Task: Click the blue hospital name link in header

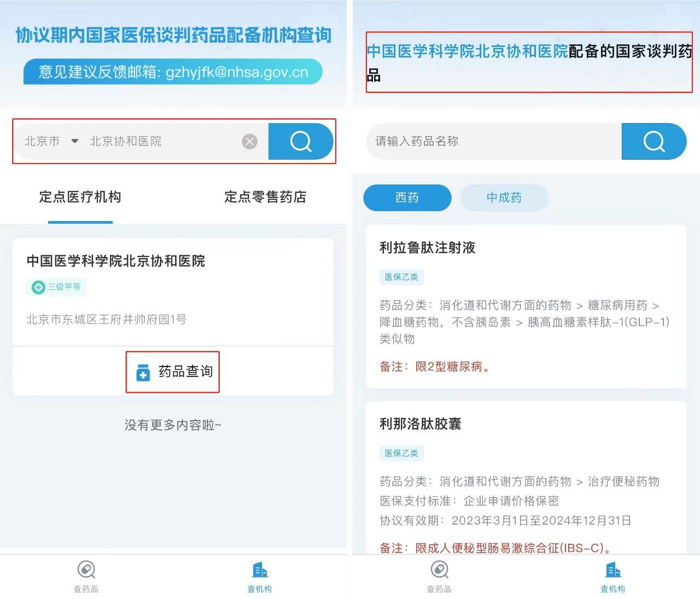Action: (x=468, y=51)
